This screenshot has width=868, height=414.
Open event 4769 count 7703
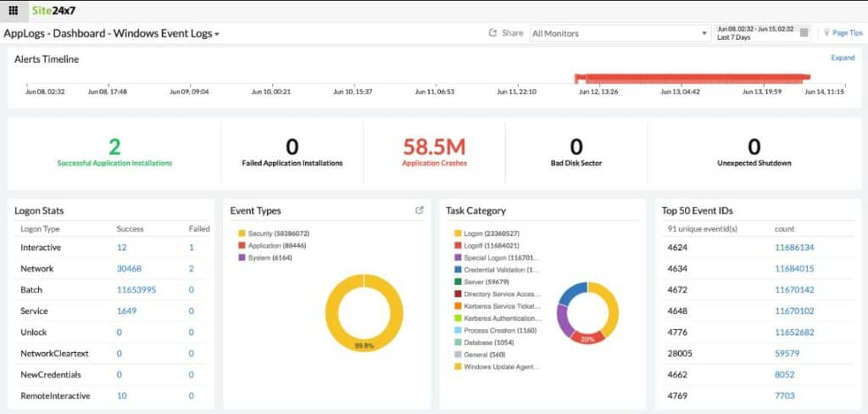coord(784,395)
